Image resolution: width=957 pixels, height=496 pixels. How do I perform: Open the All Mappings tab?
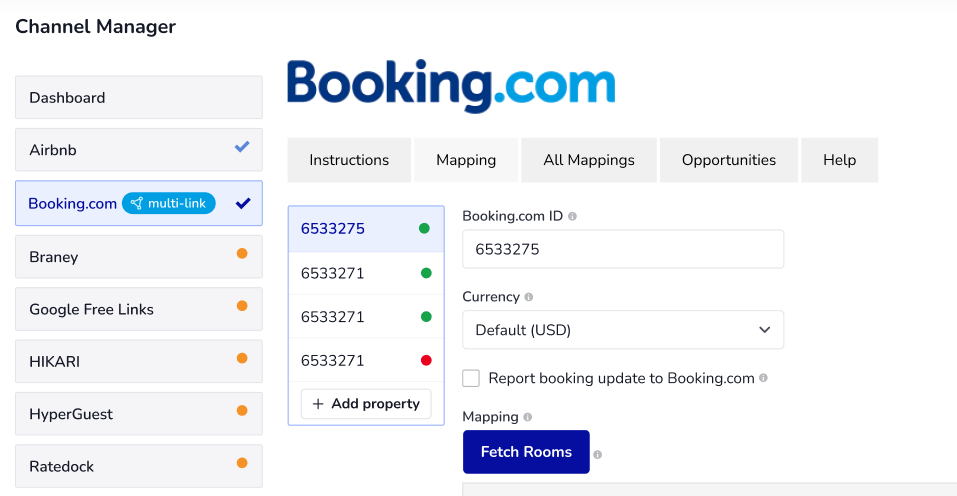pos(589,160)
